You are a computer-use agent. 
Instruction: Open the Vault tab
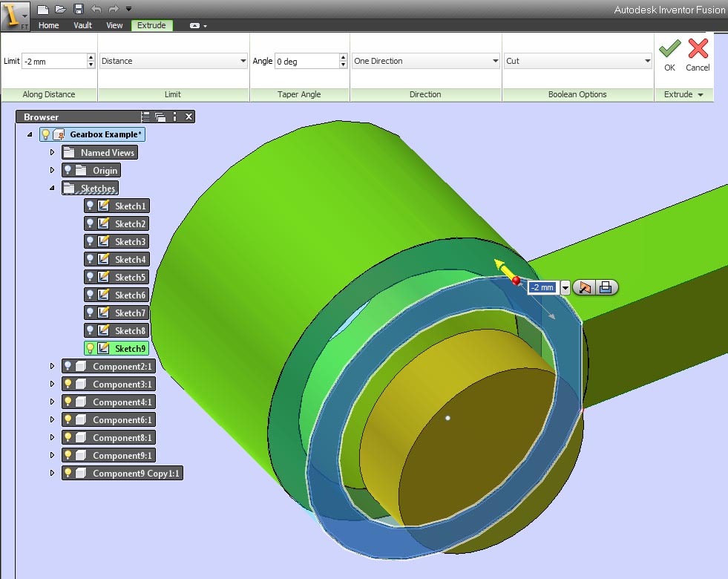pyautogui.click(x=82, y=25)
